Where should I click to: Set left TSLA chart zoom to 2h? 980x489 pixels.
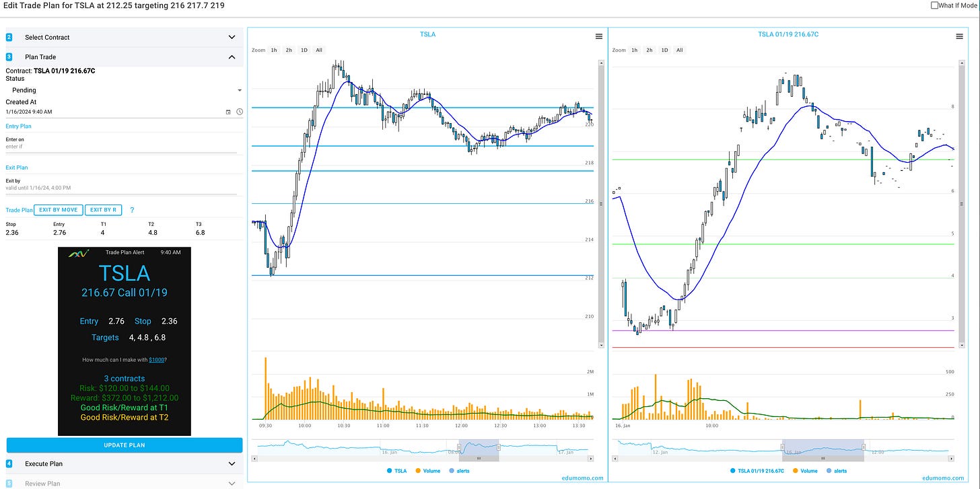289,50
